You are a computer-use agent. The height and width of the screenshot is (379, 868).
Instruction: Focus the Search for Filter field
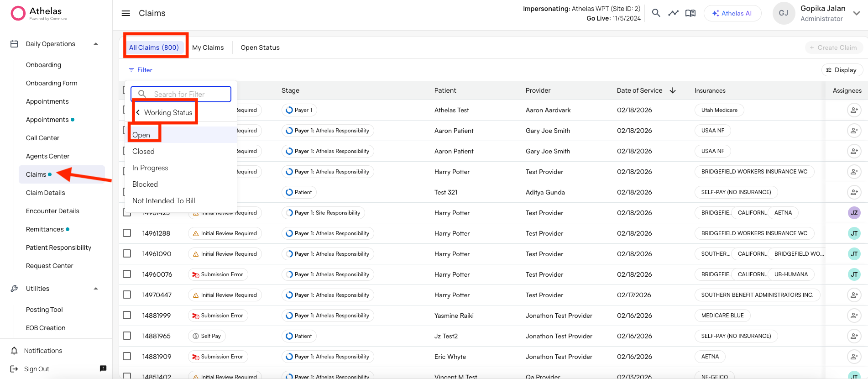[187, 94]
